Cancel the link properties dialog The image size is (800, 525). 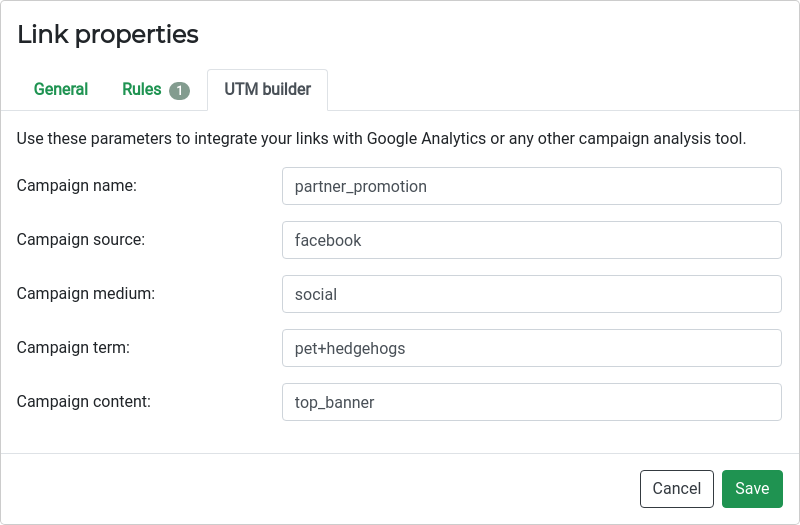(677, 489)
